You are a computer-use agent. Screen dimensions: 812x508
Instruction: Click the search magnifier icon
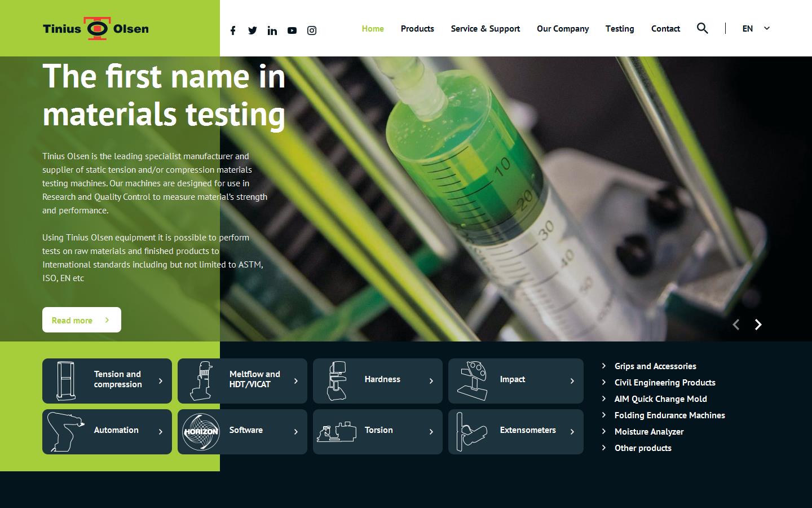tap(702, 28)
